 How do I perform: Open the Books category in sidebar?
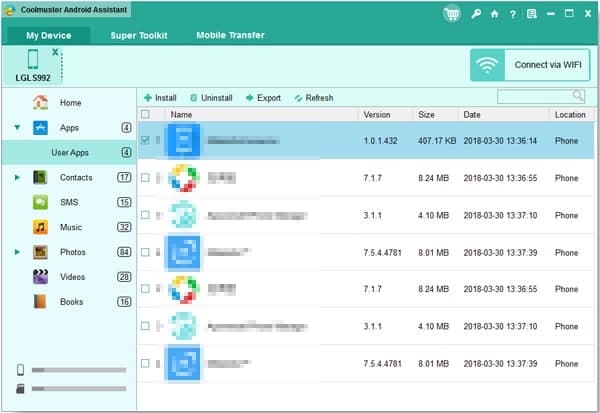(x=71, y=301)
